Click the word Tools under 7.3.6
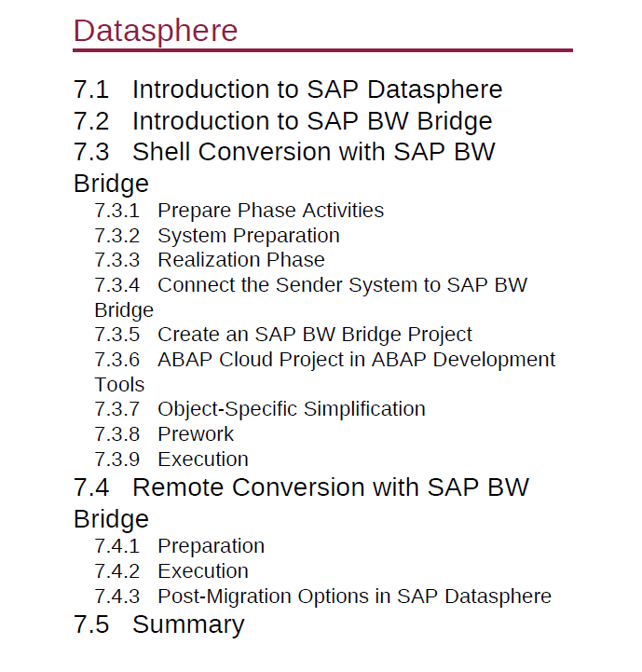The width and height of the screenshot is (642, 672). 119,384
